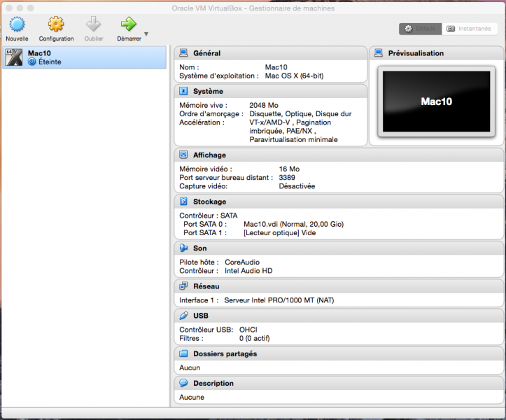Click the Mac OS X (64-bit) value
506x420 pixels.
[295, 76]
